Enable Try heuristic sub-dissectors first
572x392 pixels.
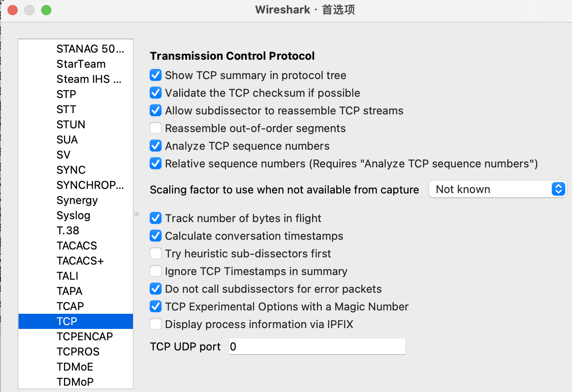coord(156,254)
